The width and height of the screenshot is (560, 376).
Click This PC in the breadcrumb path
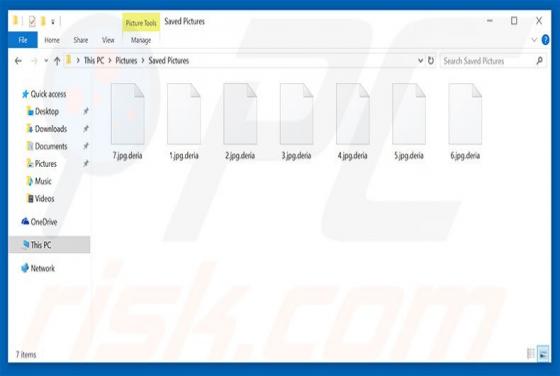94,61
